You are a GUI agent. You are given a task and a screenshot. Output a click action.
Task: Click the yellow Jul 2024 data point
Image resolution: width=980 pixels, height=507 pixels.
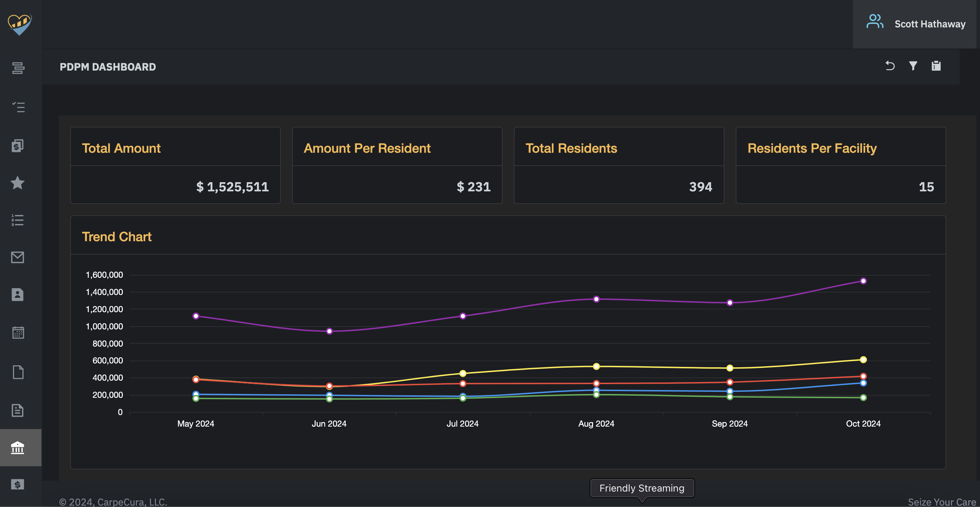click(463, 373)
